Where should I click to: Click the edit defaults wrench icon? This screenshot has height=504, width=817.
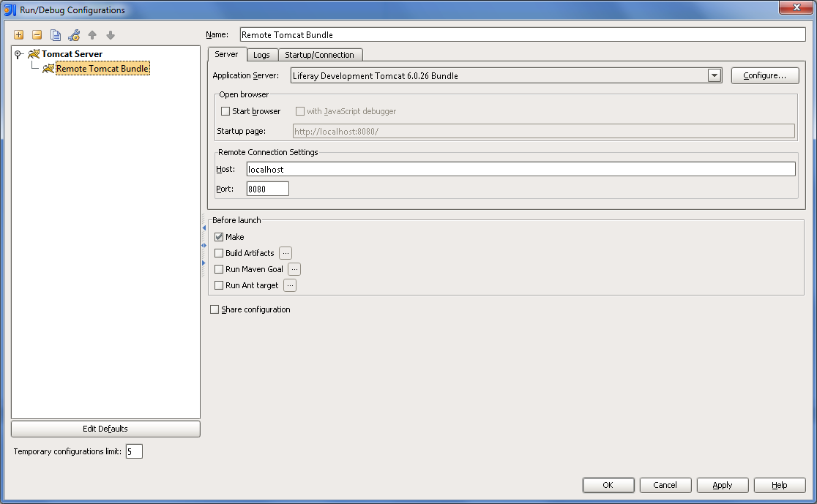[x=74, y=35]
